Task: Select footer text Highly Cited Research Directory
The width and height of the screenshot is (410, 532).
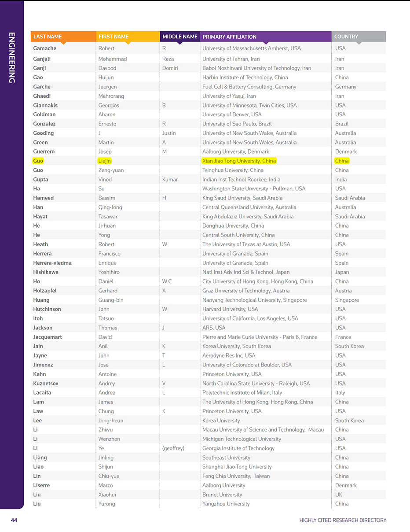Action: point(343,520)
